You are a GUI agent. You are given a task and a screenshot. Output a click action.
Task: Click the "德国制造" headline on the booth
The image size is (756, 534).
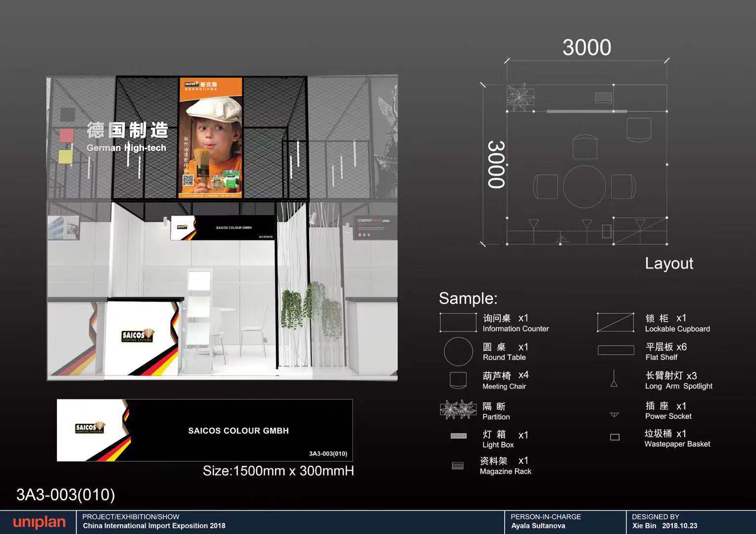click(x=128, y=131)
